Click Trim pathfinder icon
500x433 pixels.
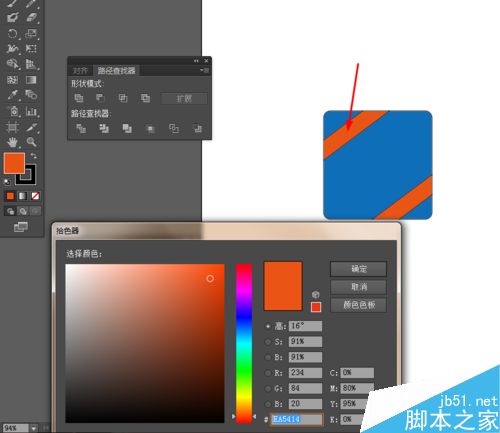(x=104, y=129)
